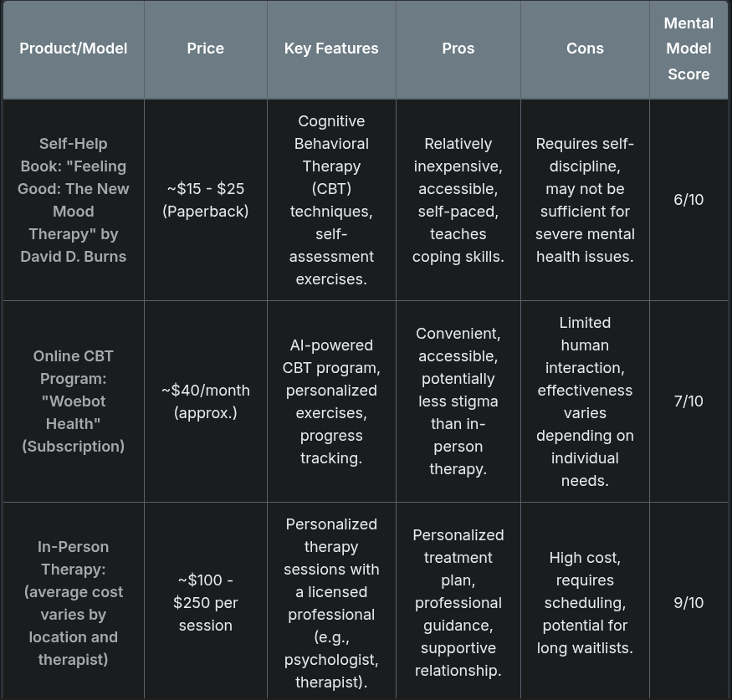This screenshot has height=700, width=732.
Task: Click the "Relatively inexpensive" pros cell
Action: [x=458, y=200]
